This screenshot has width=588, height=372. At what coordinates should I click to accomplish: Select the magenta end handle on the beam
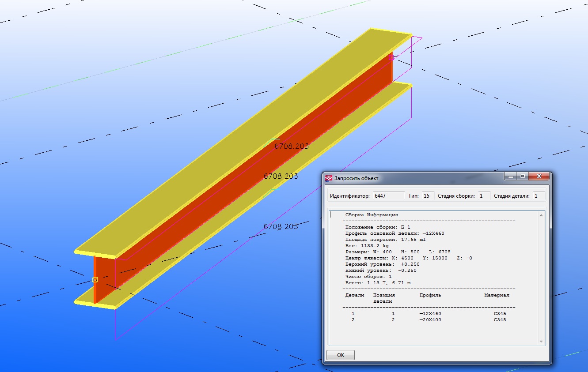pos(391,57)
